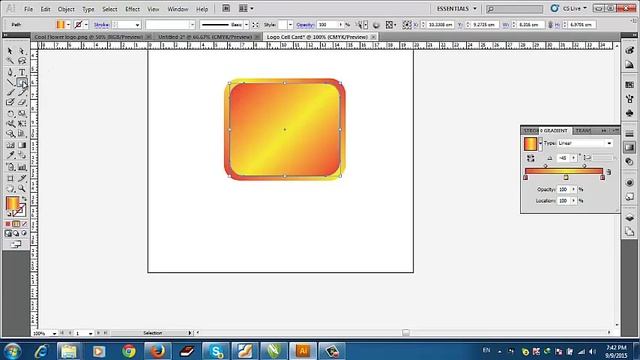
Task: Click the delete gradient stop trash icon
Action: point(609,172)
